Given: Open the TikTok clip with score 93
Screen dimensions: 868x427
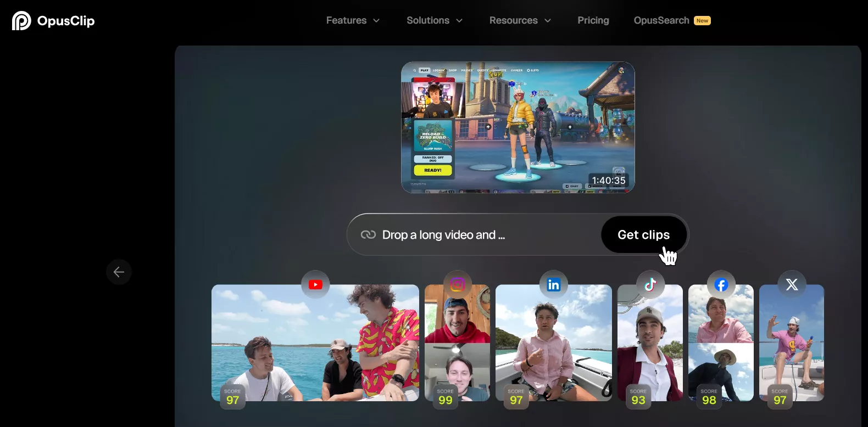Looking at the screenshot, I should 650,343.
